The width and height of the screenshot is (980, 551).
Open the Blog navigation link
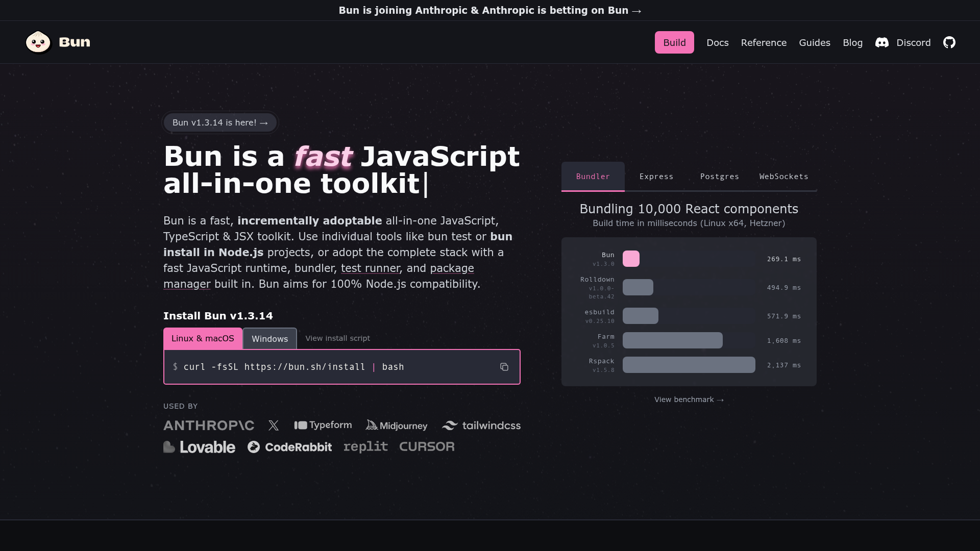point(853,42)
